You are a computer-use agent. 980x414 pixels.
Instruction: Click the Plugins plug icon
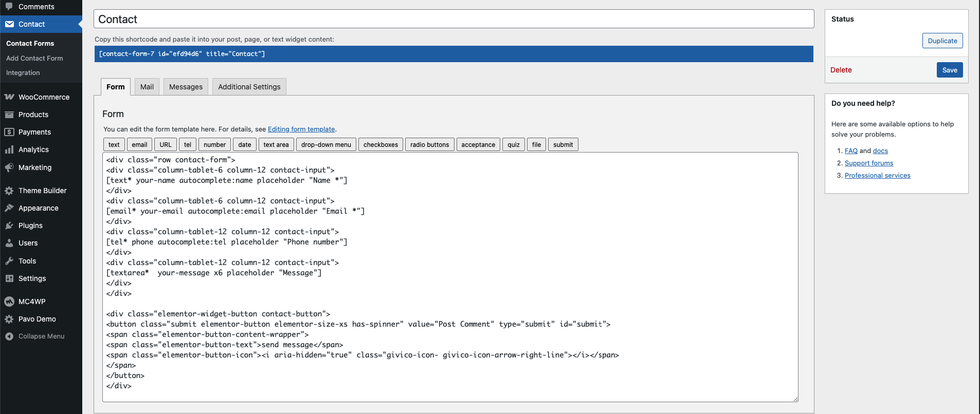pyautogui.click(x=9, y=225)
